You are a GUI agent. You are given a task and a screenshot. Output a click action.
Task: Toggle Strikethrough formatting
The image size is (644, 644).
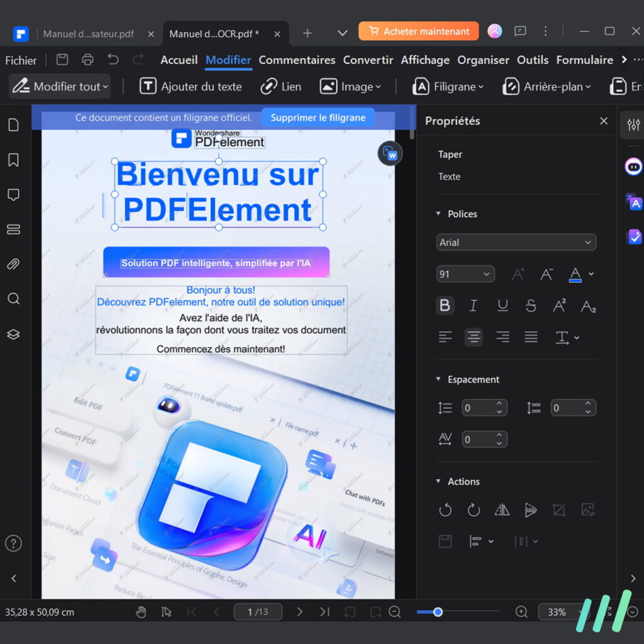(x=531, y=306)
